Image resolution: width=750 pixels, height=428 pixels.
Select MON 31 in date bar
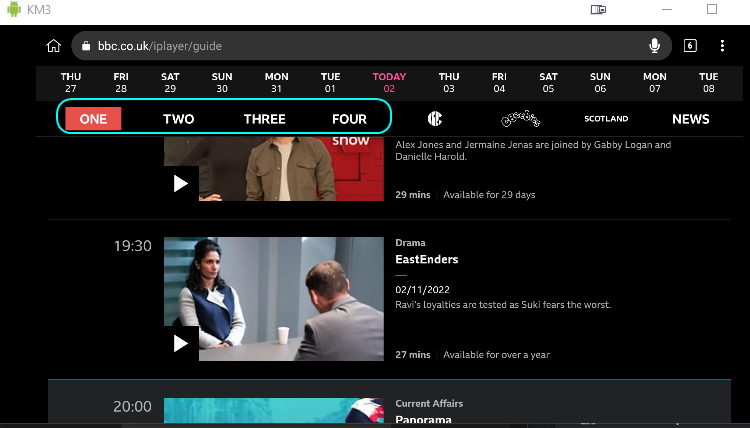tap(276, 82)
